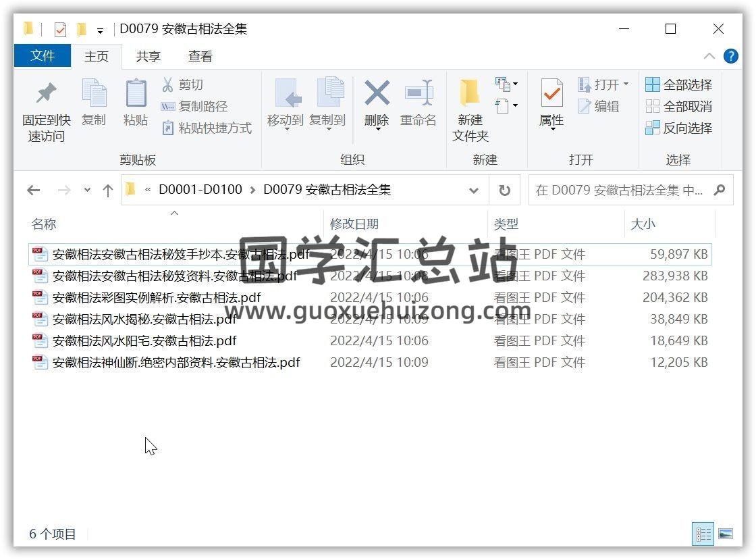Viewport: 756px width, 560px height.
Task: Click the 编辑 edit button
Action: point(598,106)
